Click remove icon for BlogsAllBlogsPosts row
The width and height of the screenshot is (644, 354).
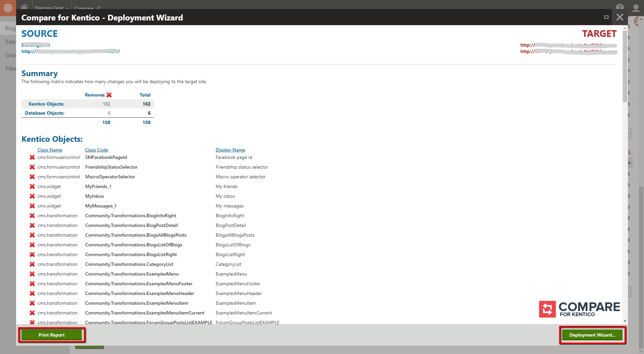(x=32, y=235)
